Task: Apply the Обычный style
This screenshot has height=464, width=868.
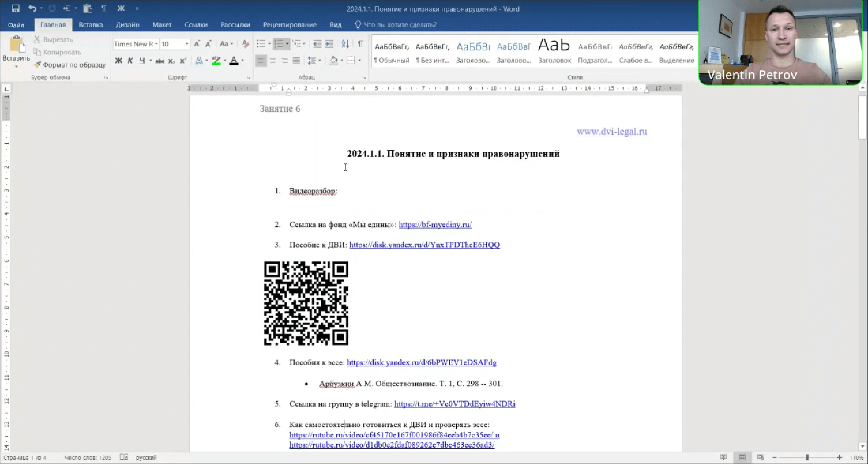Action: (392, 53)
